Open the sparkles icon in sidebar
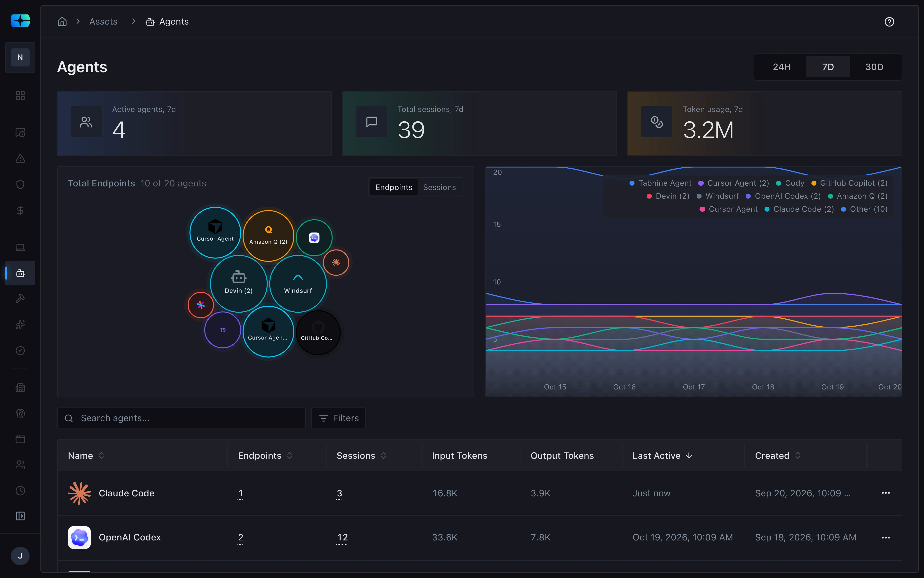924x578 pixels. 20,325
